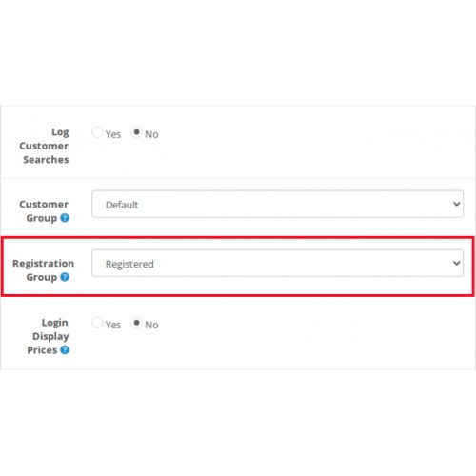Click the help icon beside Login Display Prices
Viewport: 476px width, 476px height.
65,350
